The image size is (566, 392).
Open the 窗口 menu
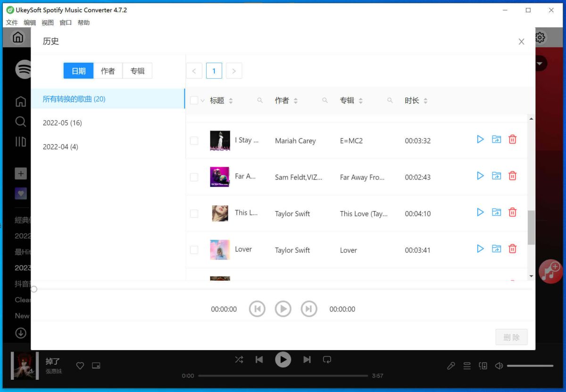66,23
